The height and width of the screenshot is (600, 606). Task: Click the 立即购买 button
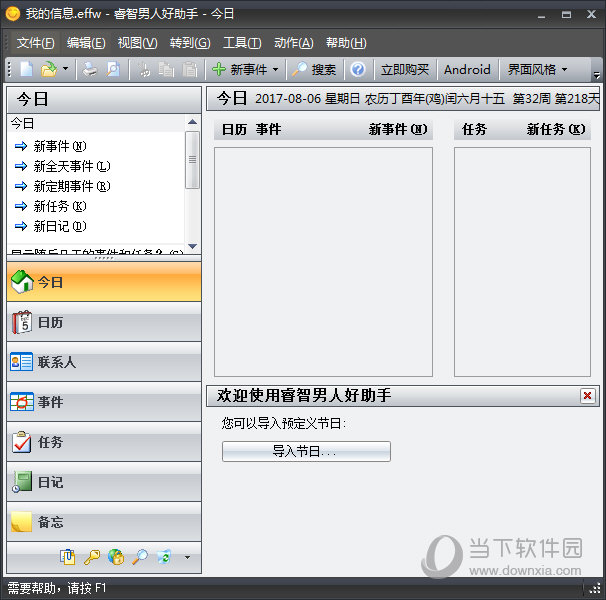405,69
